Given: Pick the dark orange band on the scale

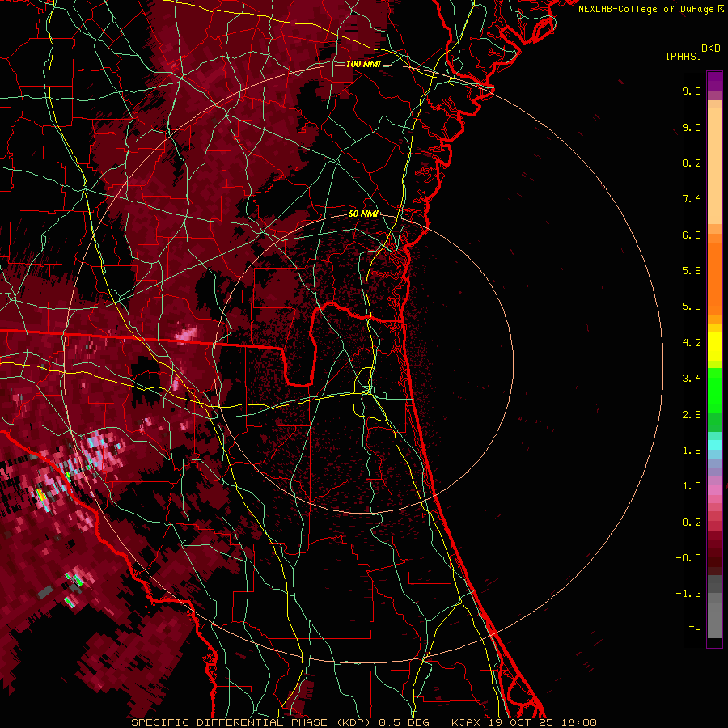Looking at the screenshot, I should point(714,280).
